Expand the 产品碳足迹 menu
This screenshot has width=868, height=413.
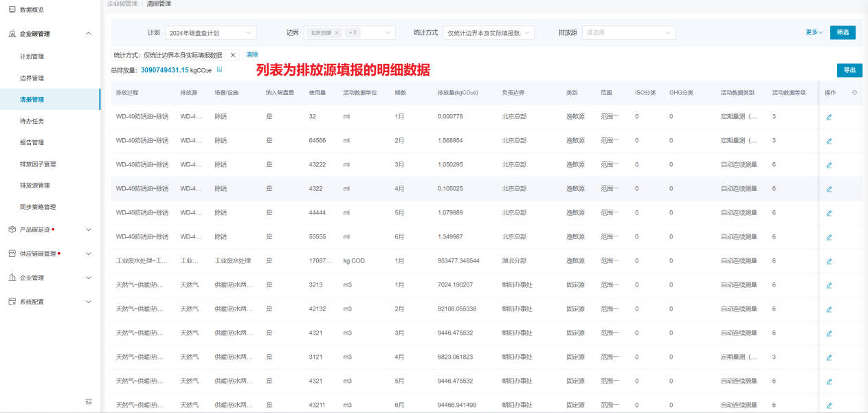point(88,230)
